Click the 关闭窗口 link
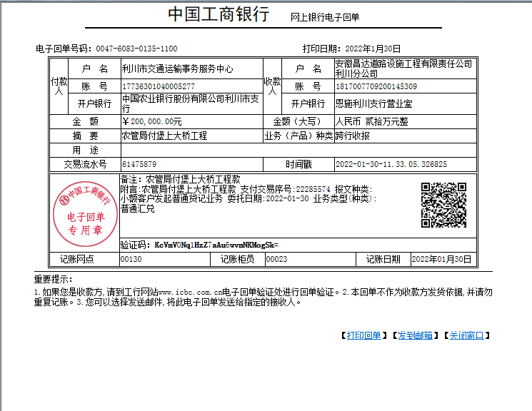The width and height of the screenshot is (532, 411). [x=467, y=335]
